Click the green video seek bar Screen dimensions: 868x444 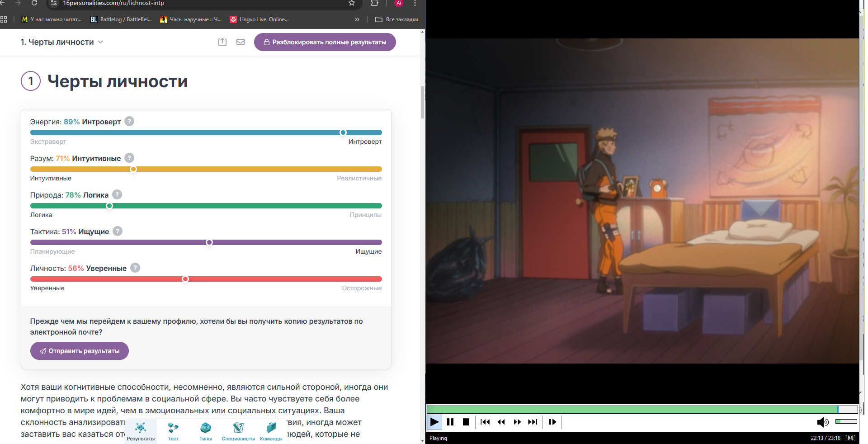642,410
